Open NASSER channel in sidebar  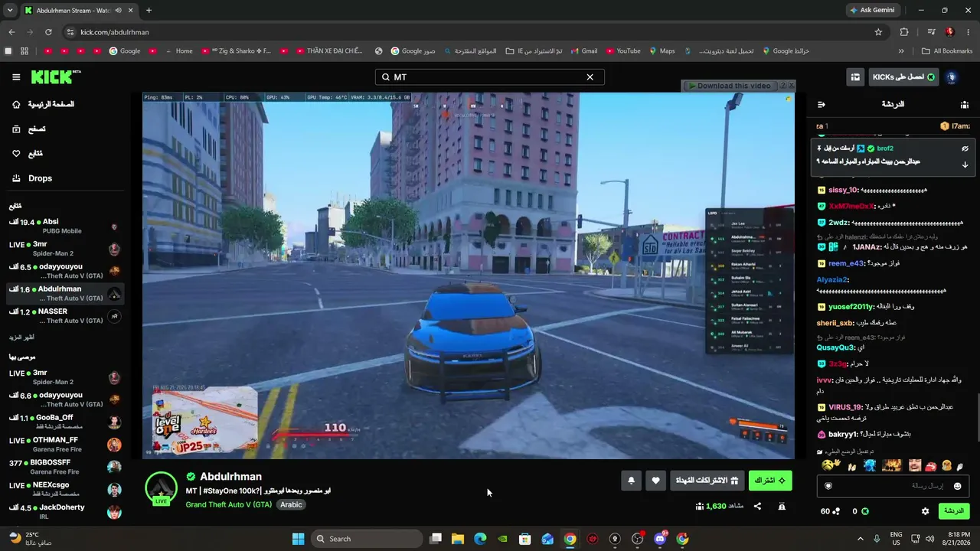point(64,315)
